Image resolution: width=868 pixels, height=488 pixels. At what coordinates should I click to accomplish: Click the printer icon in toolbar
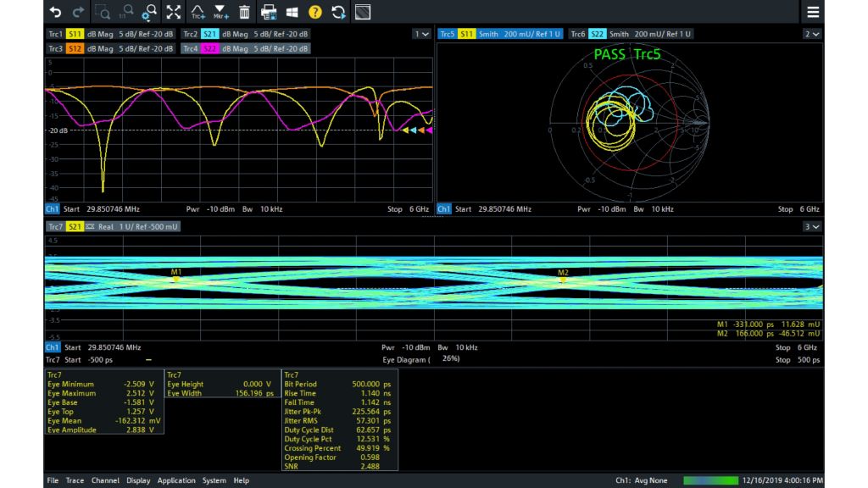pyautogui.click(x=269, y=12)
